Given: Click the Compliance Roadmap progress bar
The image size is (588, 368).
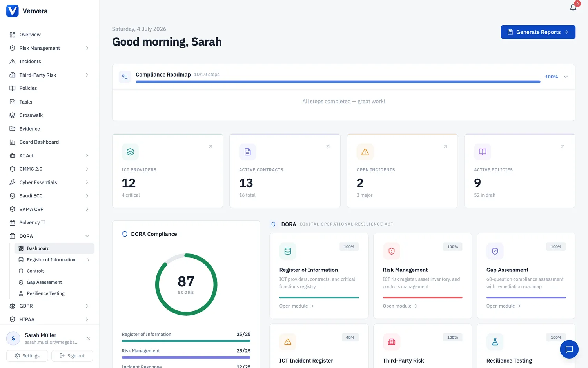Looking at the screenshot, I should tap(338, 82).
